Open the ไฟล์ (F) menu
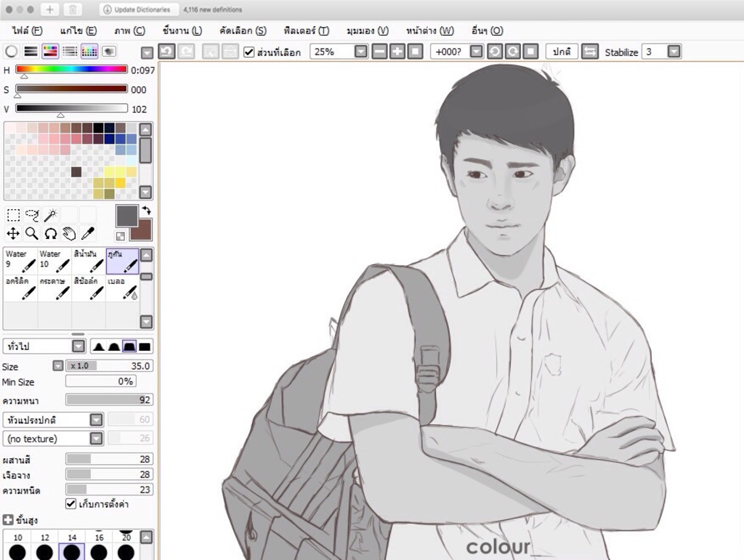 27,31
